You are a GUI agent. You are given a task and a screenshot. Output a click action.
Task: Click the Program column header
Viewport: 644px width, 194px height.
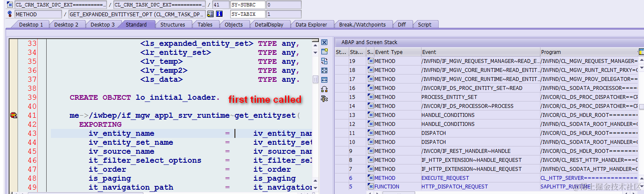tap(589, 52)
